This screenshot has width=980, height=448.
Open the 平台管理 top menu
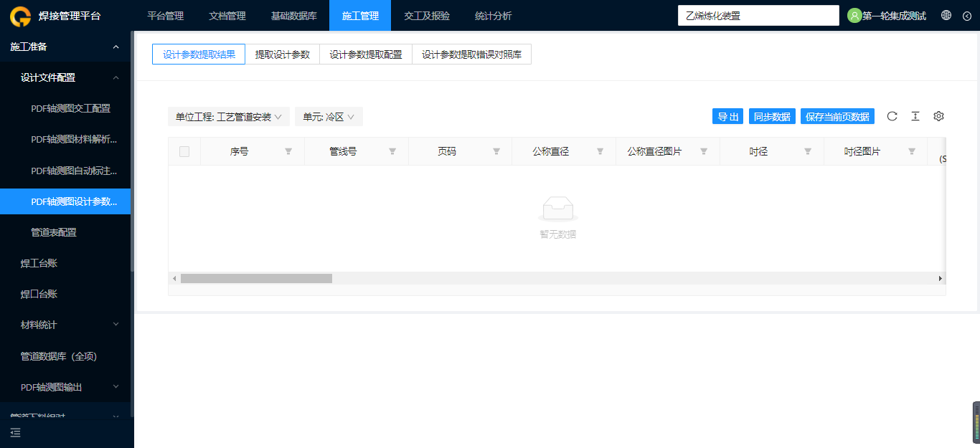[165, 16]
